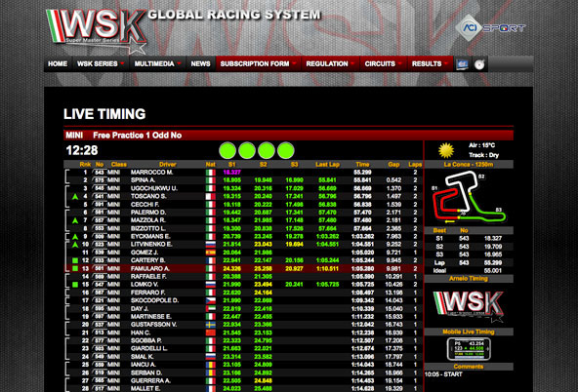Click the Gap column header
The width and height of the screenshot is (578, 392).
(393, 165)
